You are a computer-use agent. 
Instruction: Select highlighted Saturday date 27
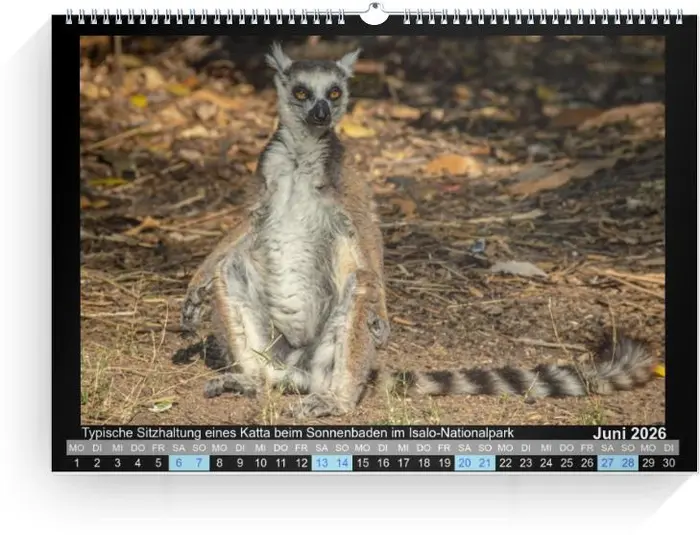click(x=607, y=463)
